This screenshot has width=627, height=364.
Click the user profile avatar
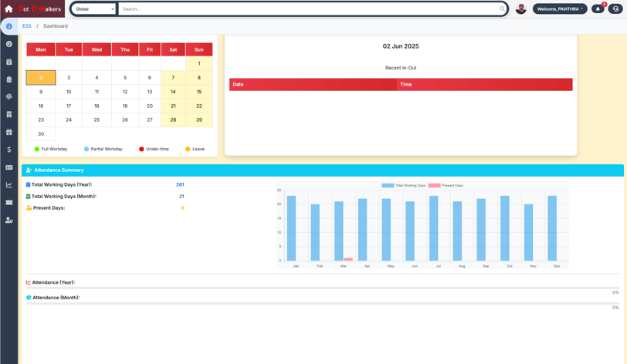[520, 8]
